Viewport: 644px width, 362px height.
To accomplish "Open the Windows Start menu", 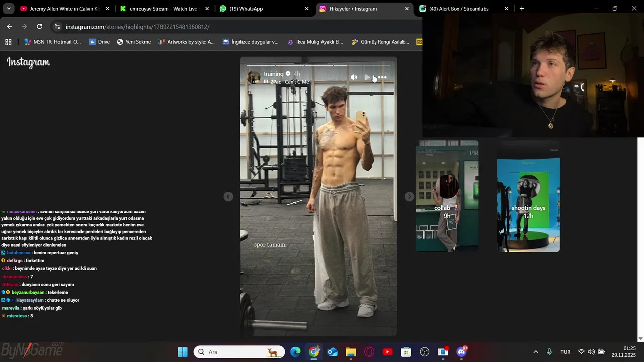I will (x=183, y=352).
